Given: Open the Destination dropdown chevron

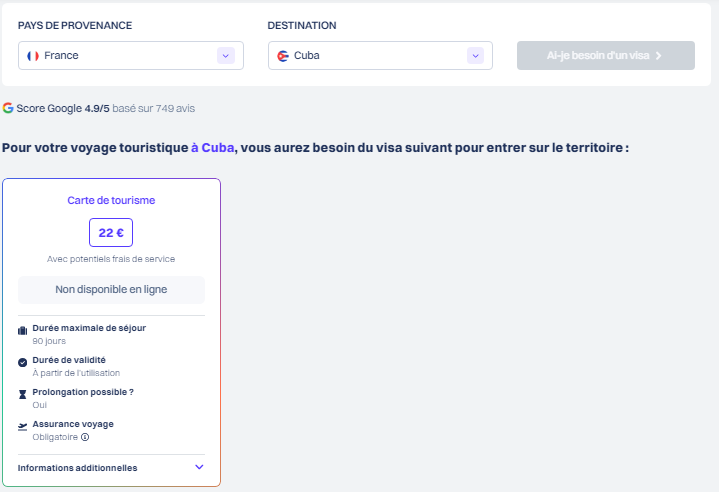Looking at the screenshot, I should tap(475, 56).
